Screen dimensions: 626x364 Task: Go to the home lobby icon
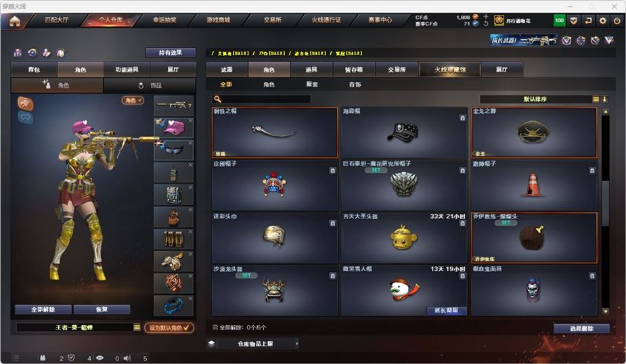tap(15, 21)
